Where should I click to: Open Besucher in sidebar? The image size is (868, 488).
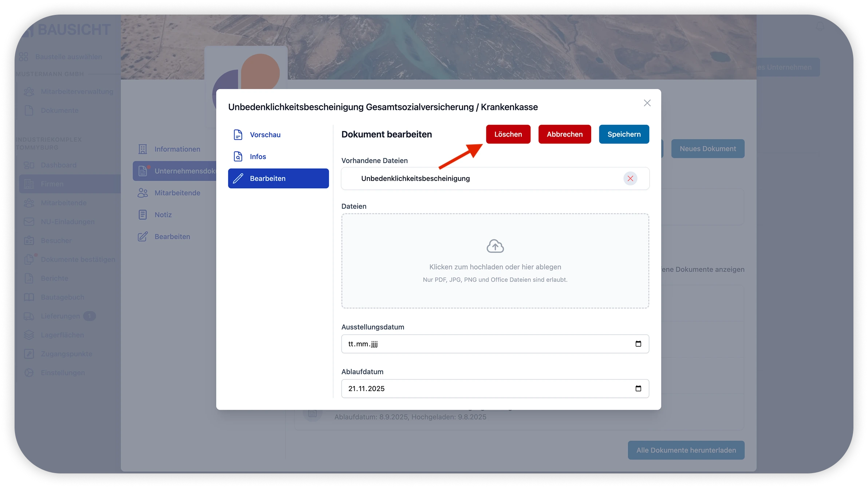pyautogui.click(x=56, y=241)
